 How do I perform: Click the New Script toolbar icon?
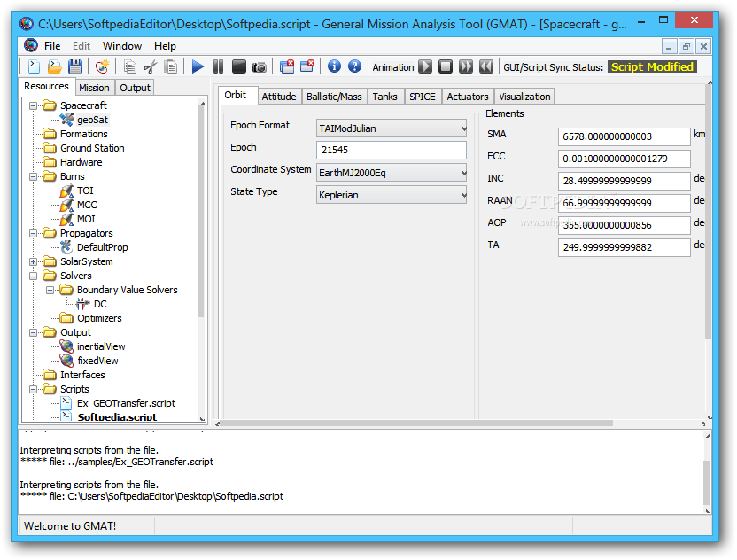[x=34, y=66]
